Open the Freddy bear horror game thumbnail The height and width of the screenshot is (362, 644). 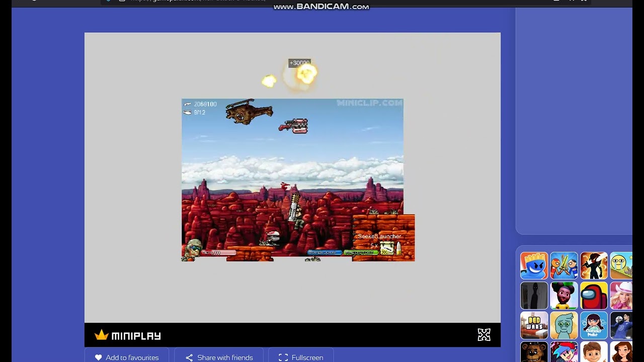(x=534, y=352)
